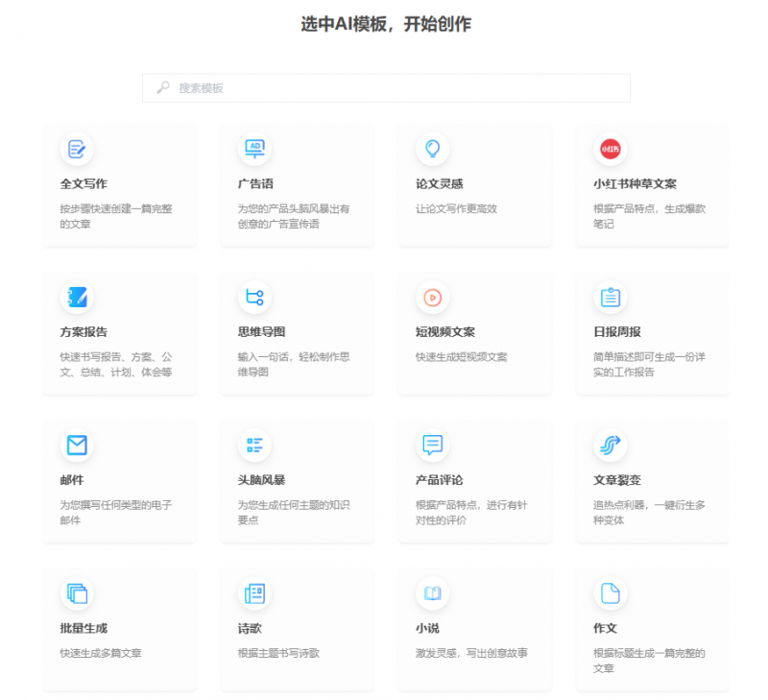The height and width of the screenshot is (700, 768).
Task: Select the 日报周报 report icon
Action: click(x=610, y=298)
